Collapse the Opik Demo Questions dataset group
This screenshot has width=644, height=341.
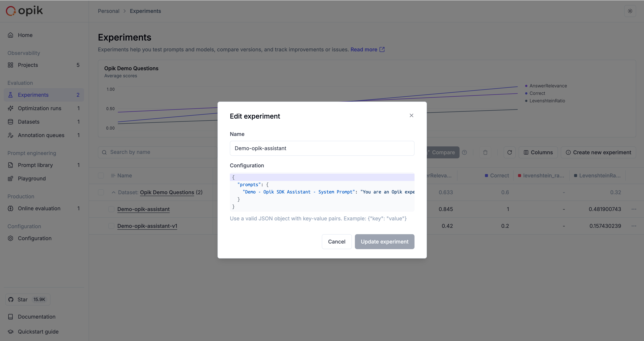pyautogui.click(x=113, y=192)
